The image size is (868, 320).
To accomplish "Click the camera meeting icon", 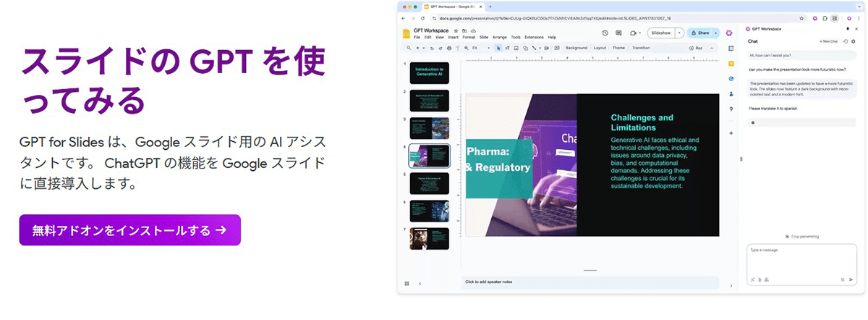I will (634, 33).
